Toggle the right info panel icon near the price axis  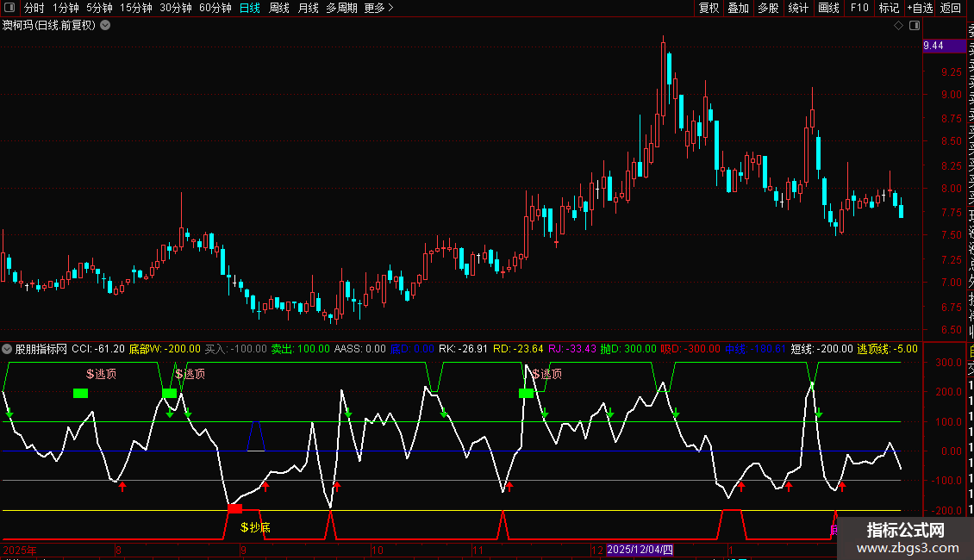915,26
